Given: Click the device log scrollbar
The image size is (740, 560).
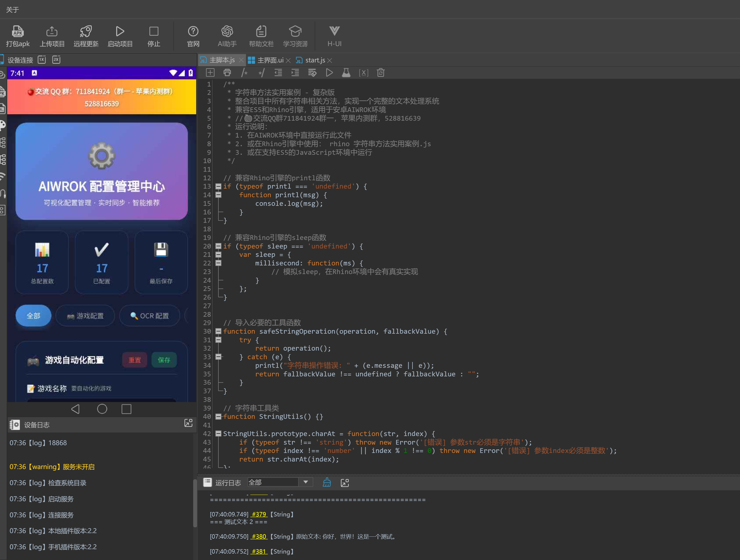Looking at the screenshot, I should [195, 503].
